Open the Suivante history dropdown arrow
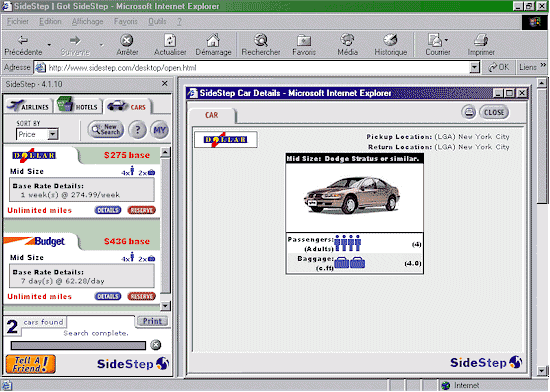The image size is (550, 392). click(101, 45)
